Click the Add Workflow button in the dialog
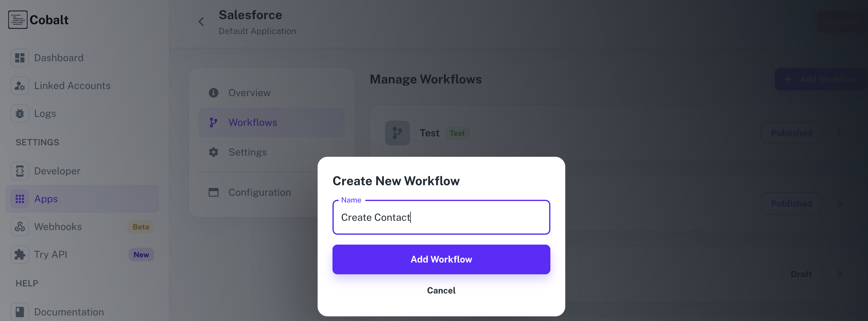Viewport: 868px width, 321px height. 441,259
